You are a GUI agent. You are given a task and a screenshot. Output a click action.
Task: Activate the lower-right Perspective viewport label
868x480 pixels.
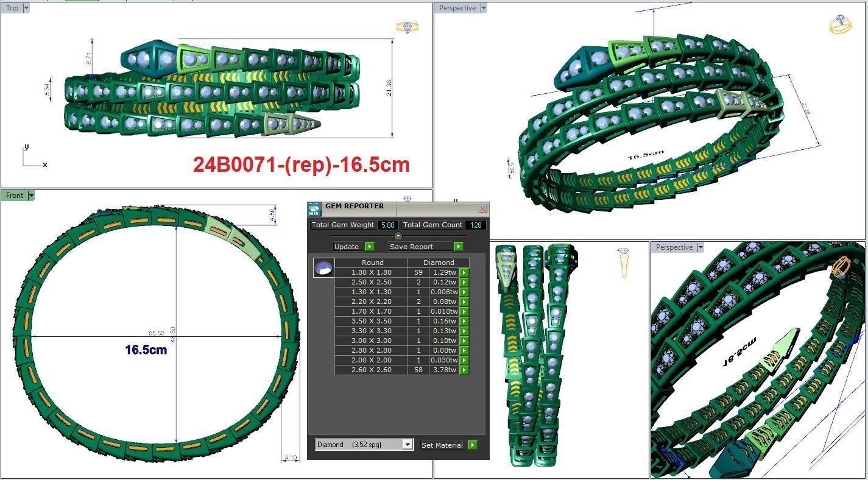click(674, 247)
